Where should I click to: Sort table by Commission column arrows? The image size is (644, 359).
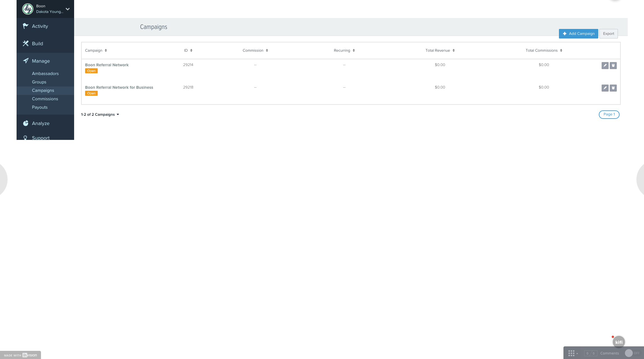pos(267,51)
